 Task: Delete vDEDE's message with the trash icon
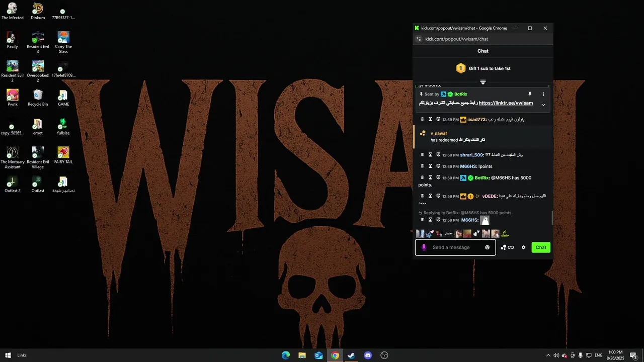coord(422,196)
